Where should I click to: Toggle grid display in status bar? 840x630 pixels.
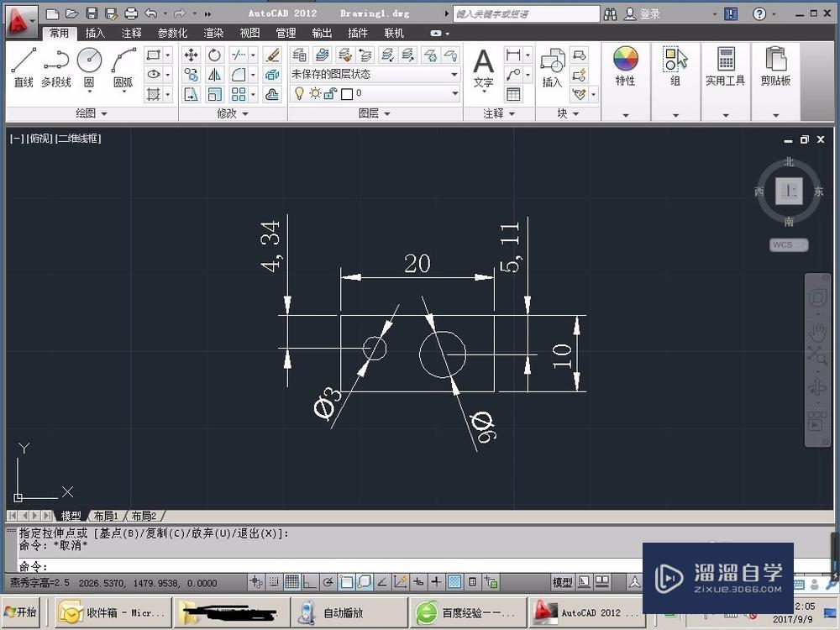(291, 581)
